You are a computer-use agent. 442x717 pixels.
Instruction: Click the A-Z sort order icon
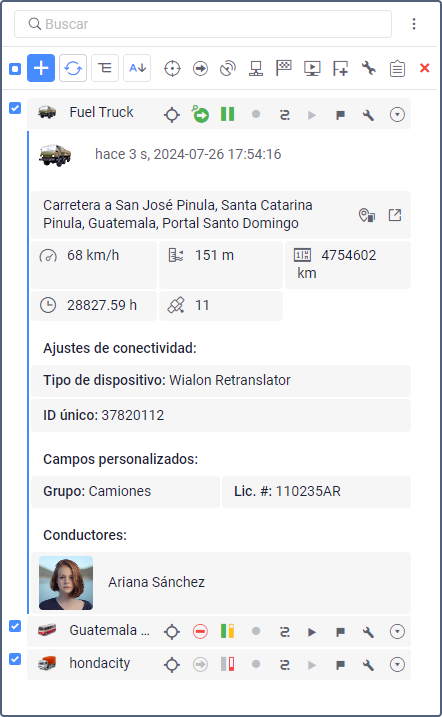[x=137, y=68]
